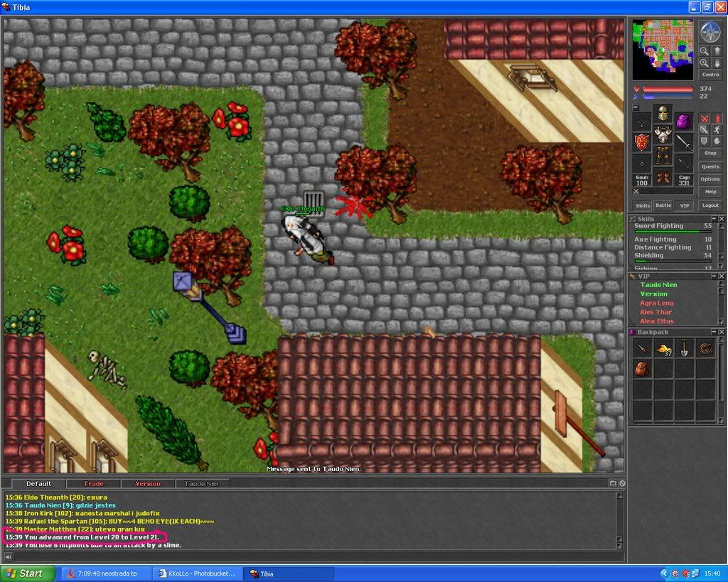The image size is (728, 582).
Task: Open the Options dialog
Action: coord(710,179)
